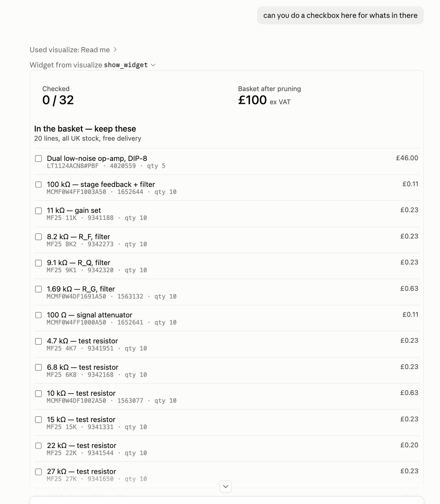
Task: Tick the 8.2 kΩ R_F filter checkbox
Action: [38, 237]
